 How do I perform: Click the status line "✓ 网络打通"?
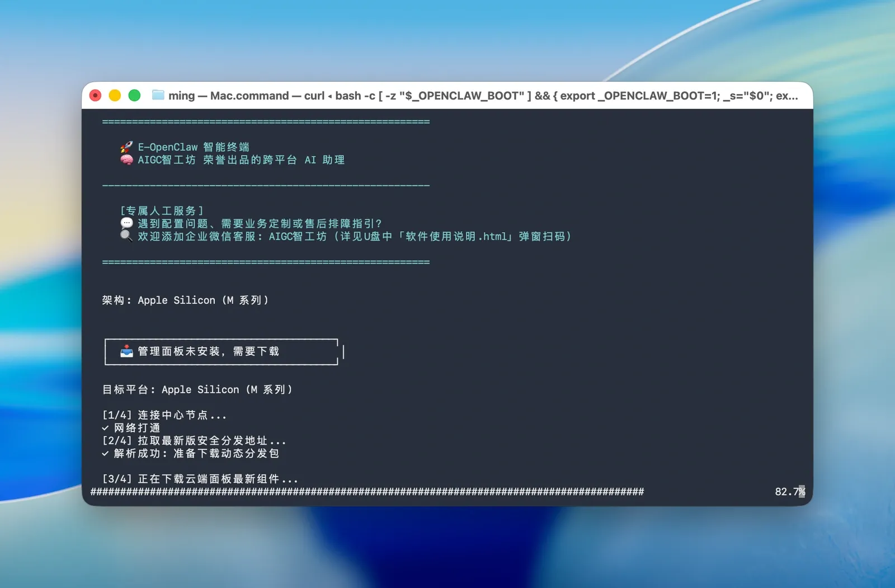[131, 428]
